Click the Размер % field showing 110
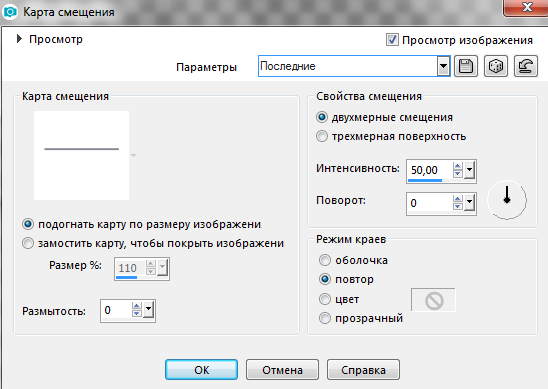This screenshot has width=548, height=389. click(x=130, y=268)
